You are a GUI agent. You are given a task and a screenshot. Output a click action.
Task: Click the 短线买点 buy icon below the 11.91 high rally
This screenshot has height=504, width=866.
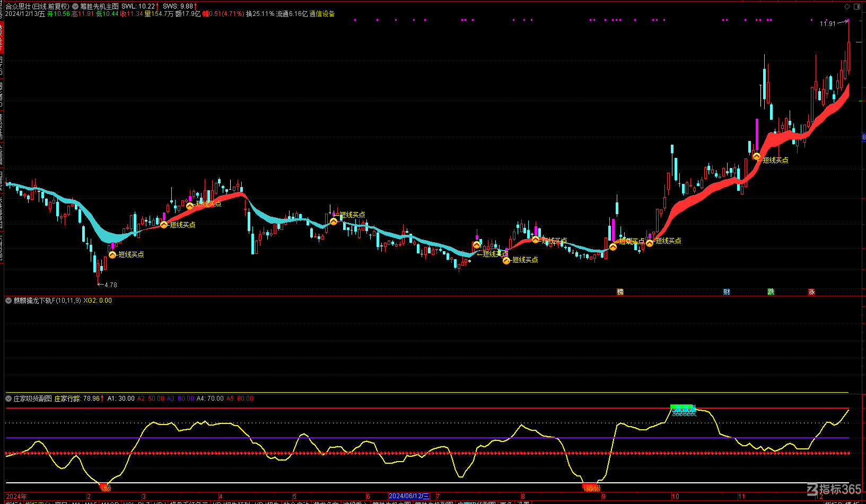coord(757,157)
